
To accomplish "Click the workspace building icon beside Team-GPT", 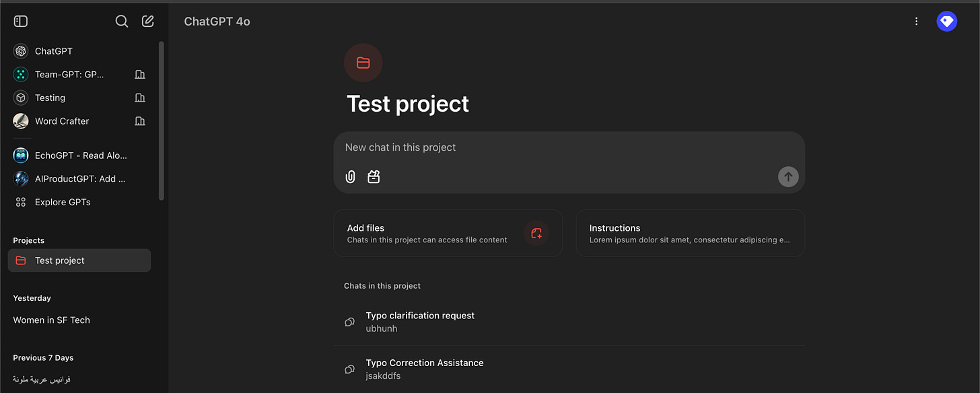I will tap(140, 74).
